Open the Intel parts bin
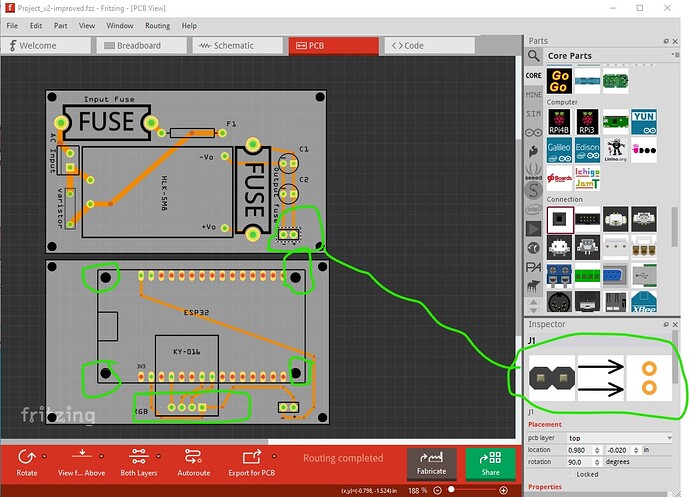The height and width of the screenshot is (497, 689). pyautogui.click(x=533, y=210)
